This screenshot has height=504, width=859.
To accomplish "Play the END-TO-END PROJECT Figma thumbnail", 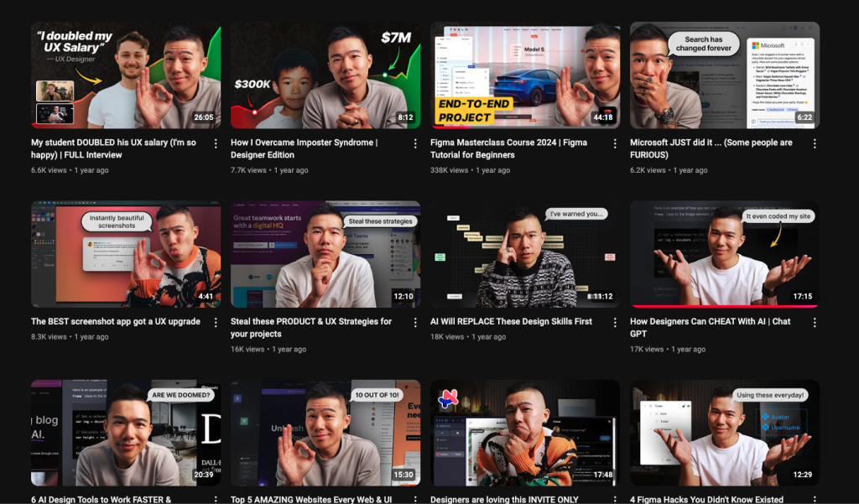I will pos(525,75).
